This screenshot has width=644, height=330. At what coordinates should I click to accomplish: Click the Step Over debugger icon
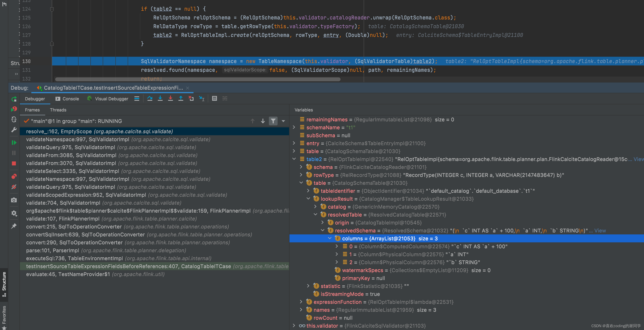point(150,99)
